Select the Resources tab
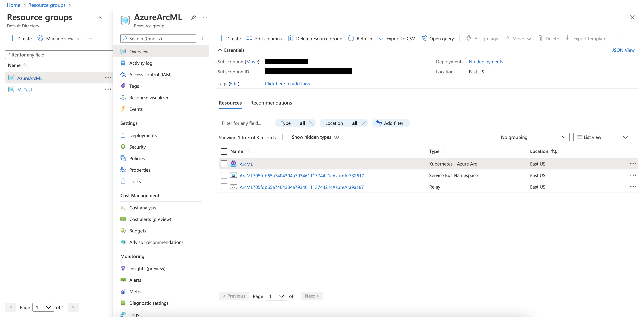The height and width of the screenshot is (317, 644). pos(230,103)
